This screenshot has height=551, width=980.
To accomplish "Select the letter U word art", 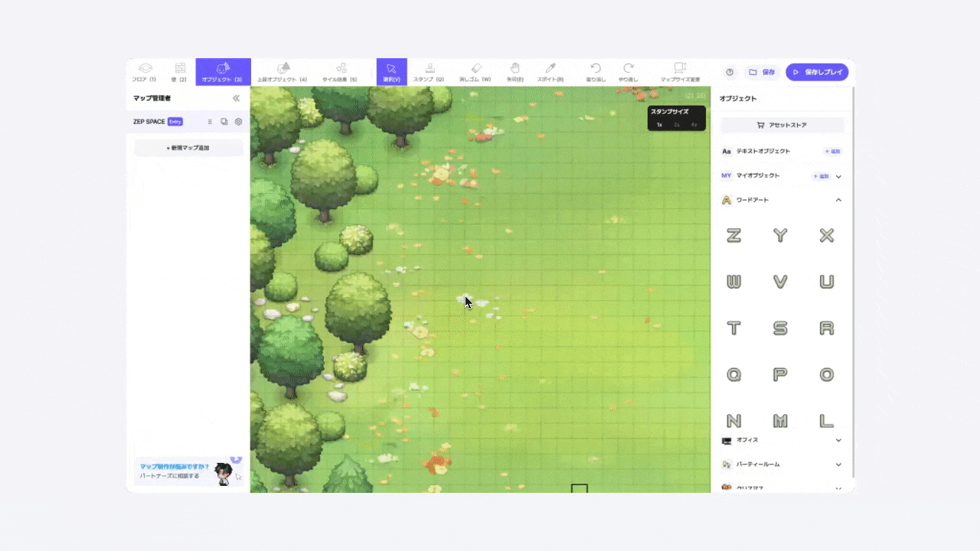I will tap(827, 282).
